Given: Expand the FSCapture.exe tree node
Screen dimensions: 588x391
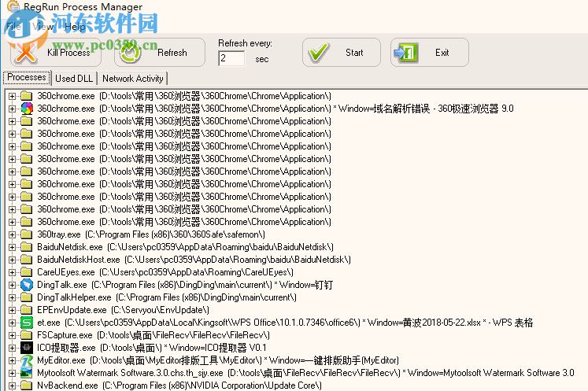Looking at the screenshot, I should pos(12,335).
